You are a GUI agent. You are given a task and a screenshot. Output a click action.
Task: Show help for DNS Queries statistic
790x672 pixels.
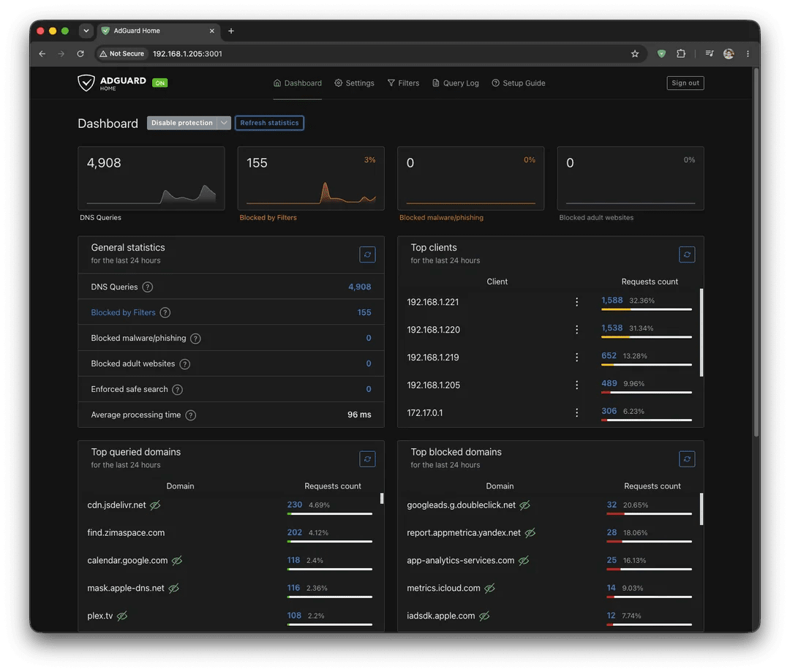click(x=147, y=287)
